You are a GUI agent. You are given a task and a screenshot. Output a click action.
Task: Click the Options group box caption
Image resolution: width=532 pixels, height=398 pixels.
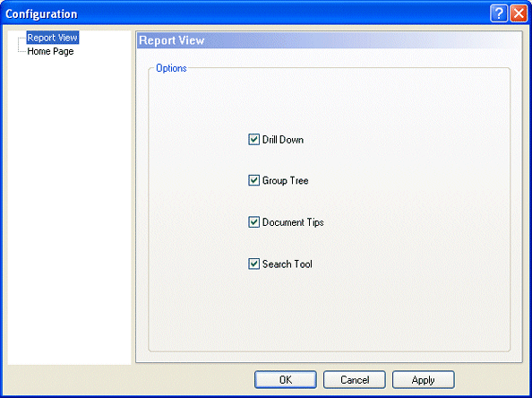[171, 68]
